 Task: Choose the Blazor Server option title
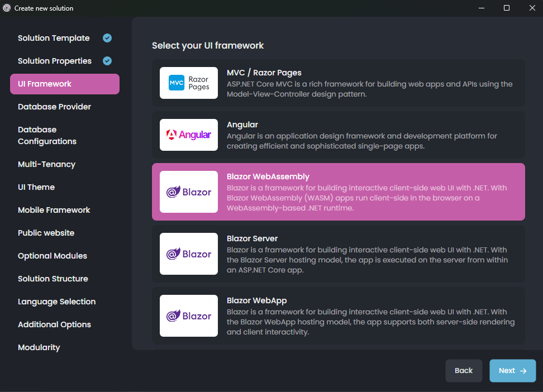[252, 238]
